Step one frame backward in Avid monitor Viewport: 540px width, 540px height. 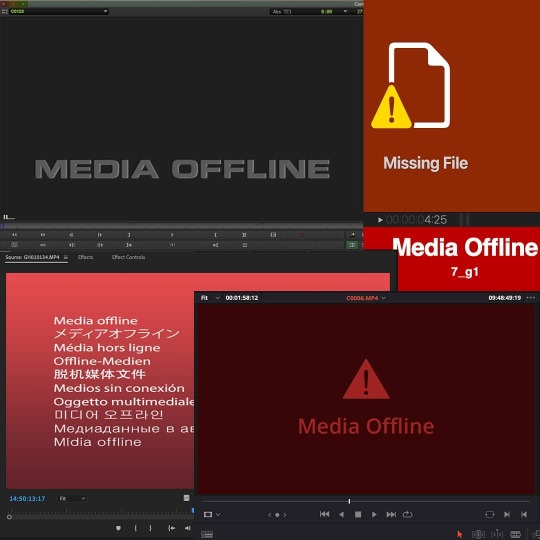point(71,235)
